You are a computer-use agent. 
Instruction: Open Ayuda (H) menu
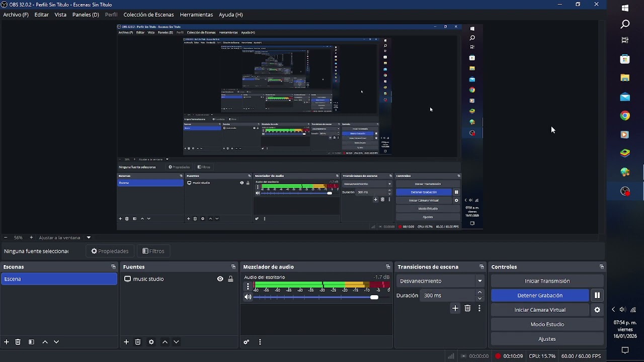(230, 15)
